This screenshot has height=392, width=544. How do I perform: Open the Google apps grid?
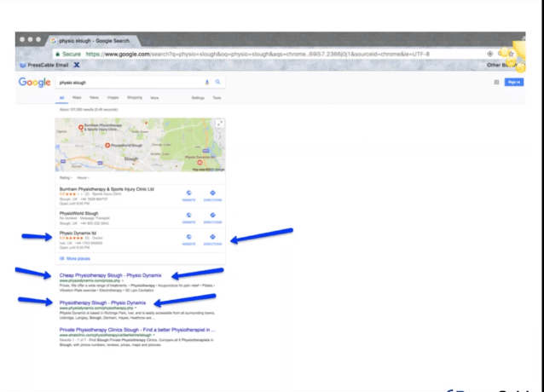(x=496, y=82)
